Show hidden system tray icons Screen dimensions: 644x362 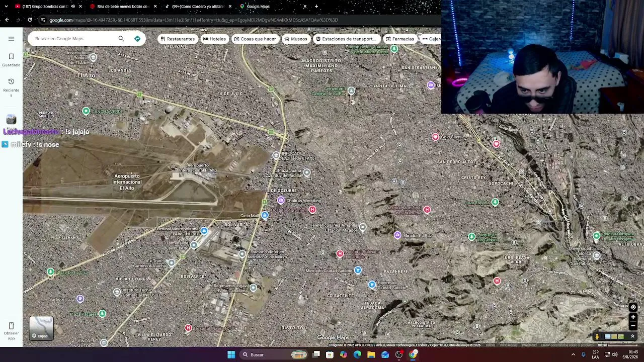[x=573, y=354]
